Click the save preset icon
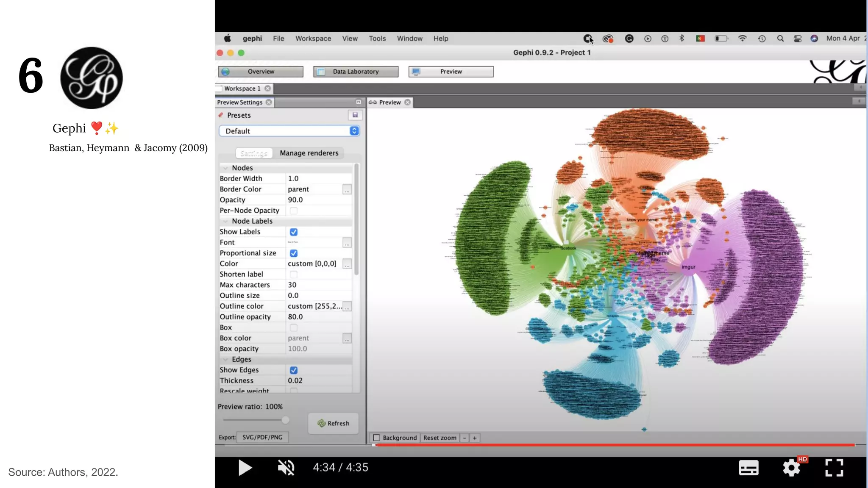The height and width of the screenshot is (488, 868). (355, 115)
